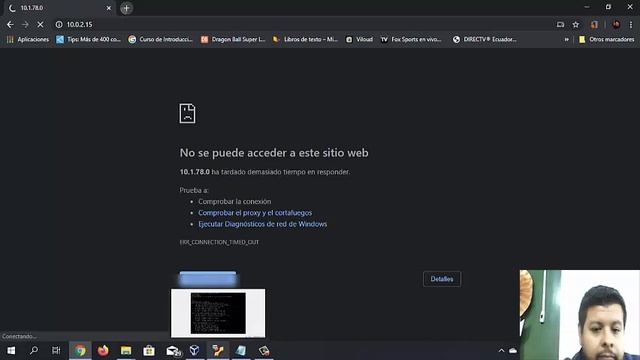The height and width of the screenshot is (360, 640).
Task: Open the last taskbar app icon
Action: pyautogui.click(x=264, y=351)
